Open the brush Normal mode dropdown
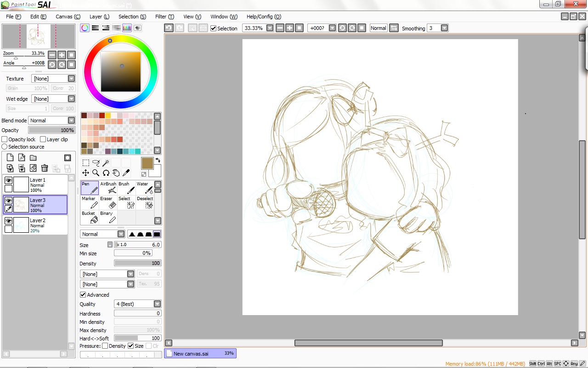This screenshot has height=368, width=588. coord(102,234)
